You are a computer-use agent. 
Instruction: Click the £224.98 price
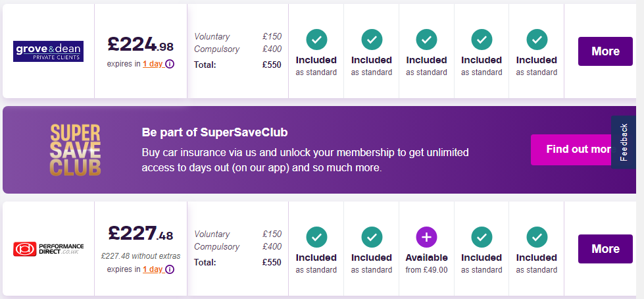(141, 45)
